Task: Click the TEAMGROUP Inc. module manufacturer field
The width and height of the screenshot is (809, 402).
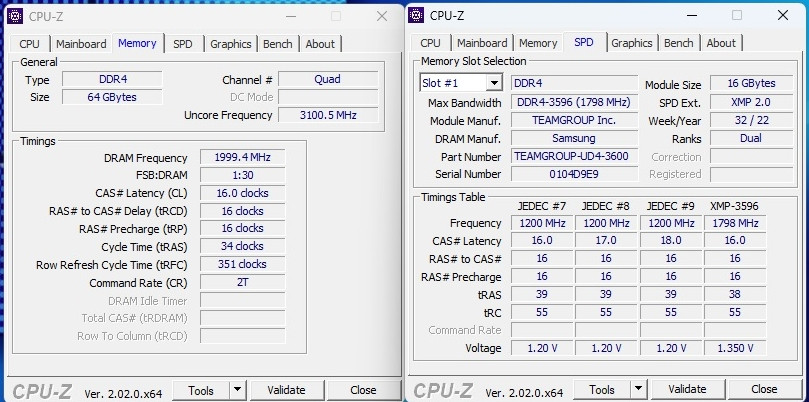Action: coord(575,120)
